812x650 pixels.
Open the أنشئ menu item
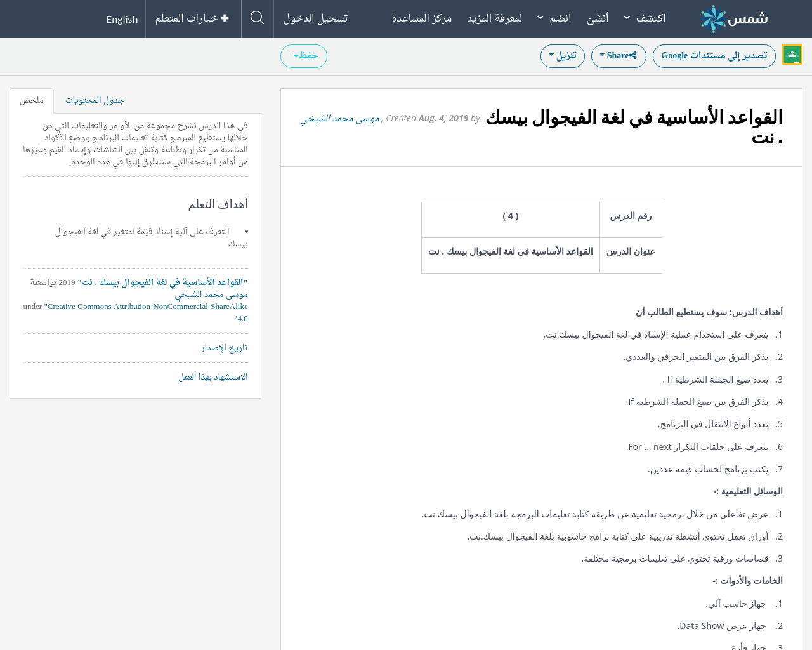[x=598, y=18]
